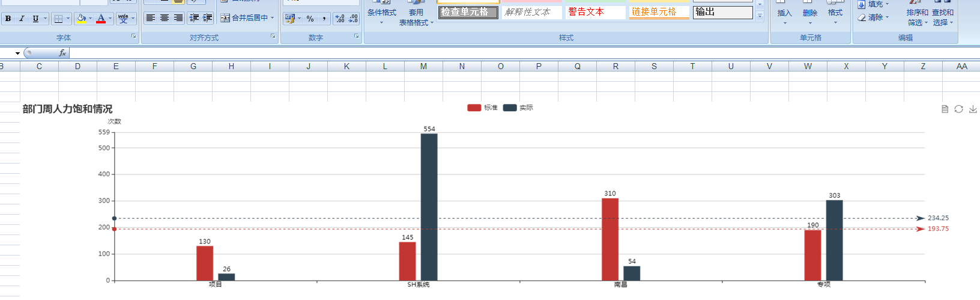Toggle bold formatting
Image resolution: width=980 pixels, height=300 pixels.
click(8, 19)
